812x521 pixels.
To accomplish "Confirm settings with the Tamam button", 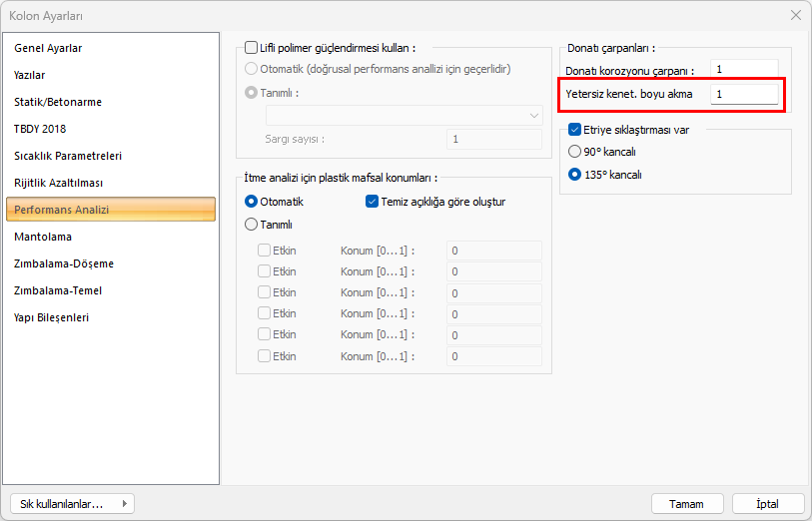I will (x=687, y=504).
